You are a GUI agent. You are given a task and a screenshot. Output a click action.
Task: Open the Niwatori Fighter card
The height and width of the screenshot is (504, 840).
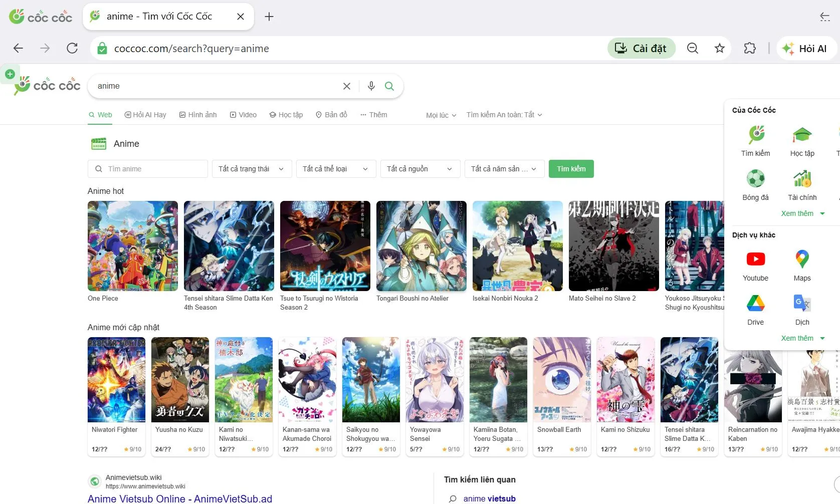point(117,396)
